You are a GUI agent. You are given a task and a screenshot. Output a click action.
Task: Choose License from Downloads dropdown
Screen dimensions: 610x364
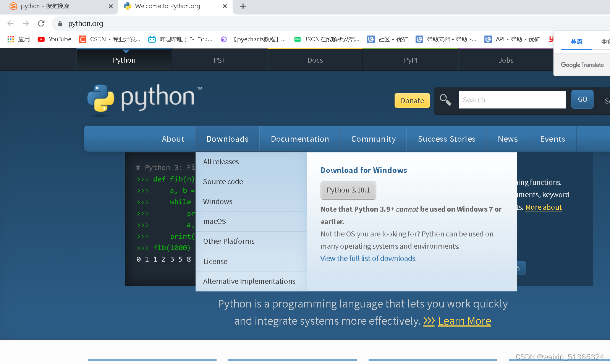click(251, 262)
